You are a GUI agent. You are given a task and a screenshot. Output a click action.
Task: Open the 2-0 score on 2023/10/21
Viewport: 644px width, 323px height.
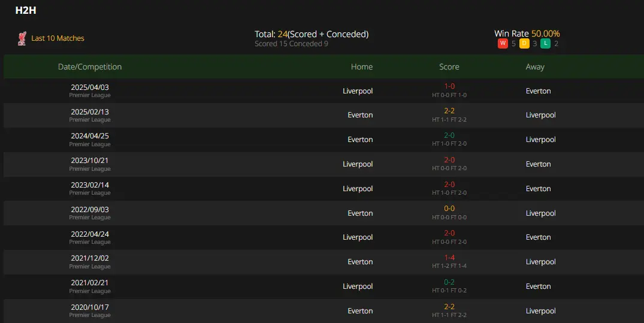point(449,160)
